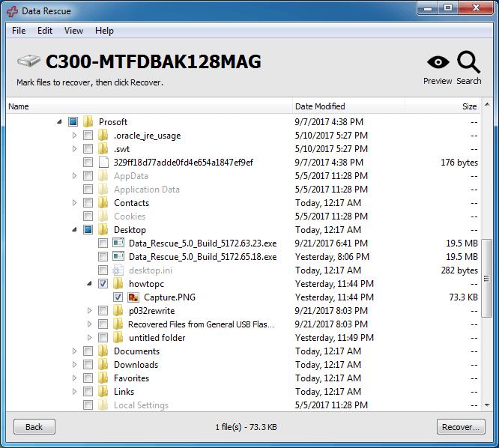Click the .swt folder icon
Viewport: 499px width, 448px height.
pyautogui.click(x=103, y=148)
